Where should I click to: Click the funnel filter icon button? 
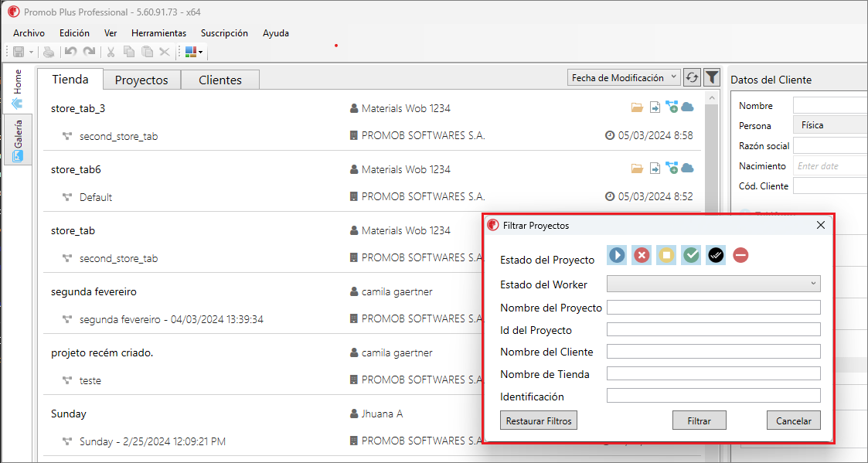click(712, 77)
